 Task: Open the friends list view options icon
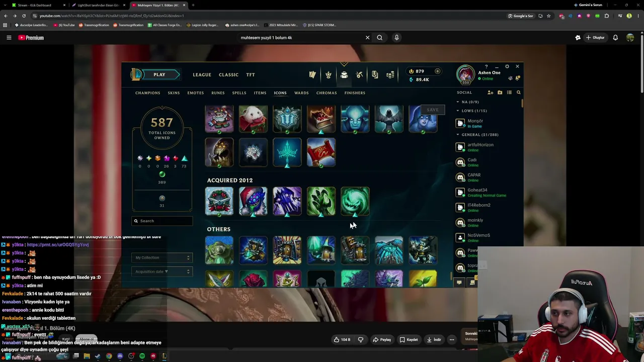(x=509, y=93)
